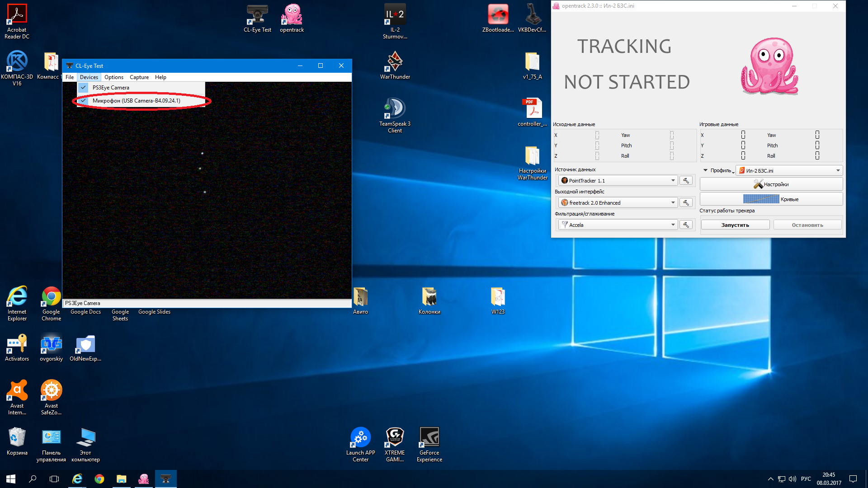Open Панель управления icon
Screen dimensions: 868x488
point(51,445)
